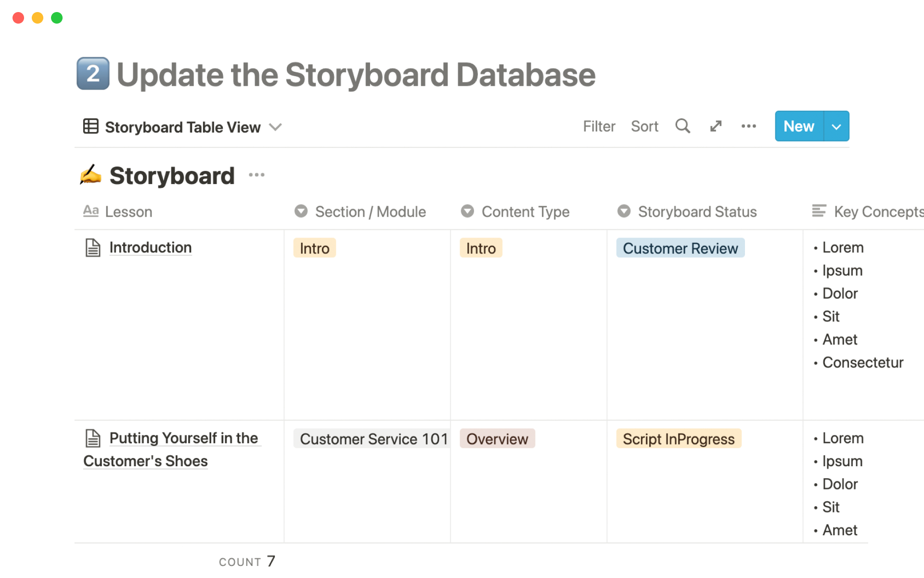Click the Introduction lesson document icon
This screenshot has width=924, height=578.
click(x=92, y=247)
